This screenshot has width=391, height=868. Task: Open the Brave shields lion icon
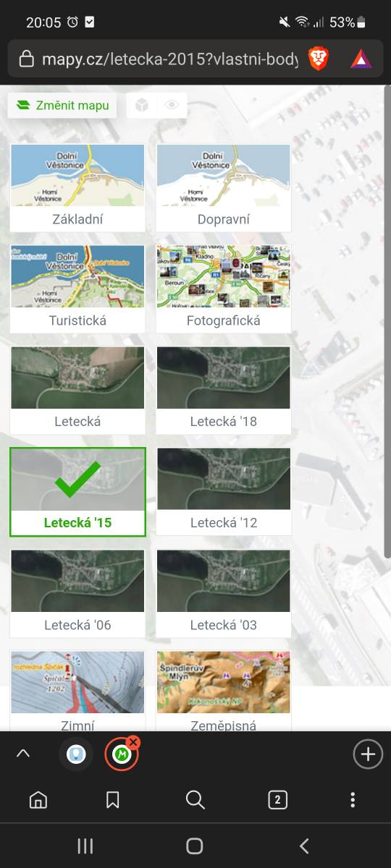tap(319, 59)
